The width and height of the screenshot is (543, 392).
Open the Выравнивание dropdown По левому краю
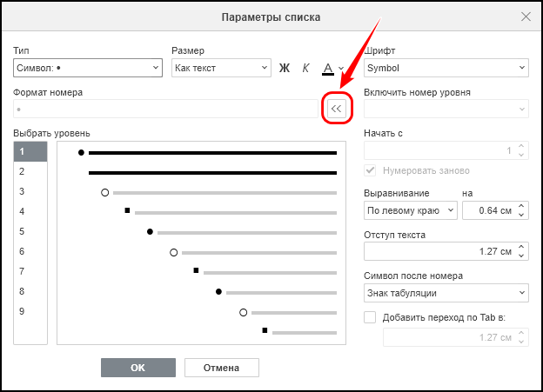click(x=411, y=210)
